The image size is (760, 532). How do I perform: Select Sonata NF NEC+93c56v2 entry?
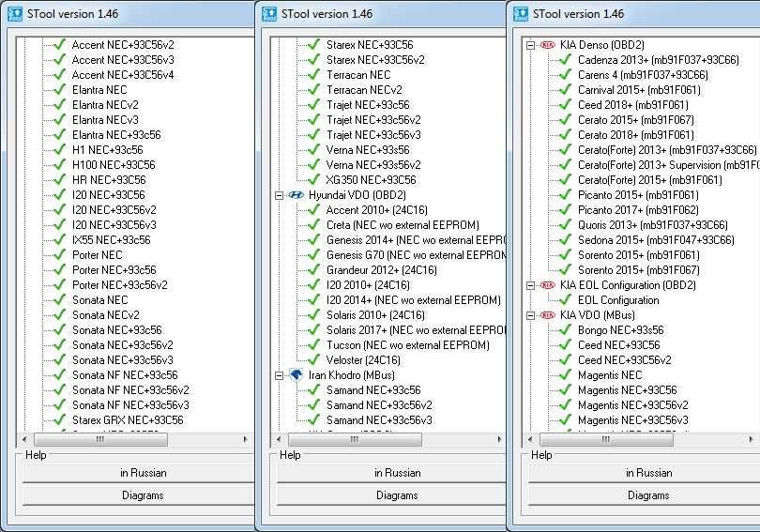coord(130,390)
